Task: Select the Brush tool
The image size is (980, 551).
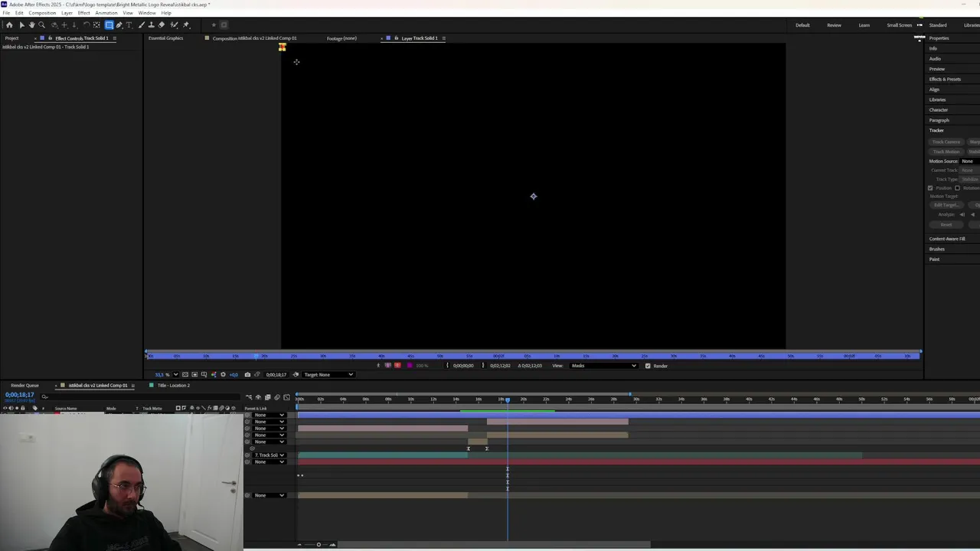Action: point(140,24)
